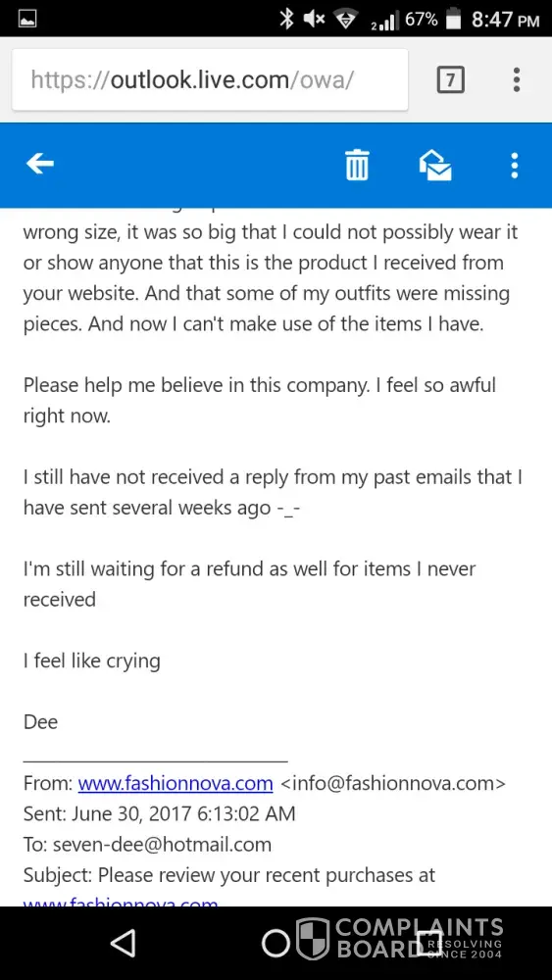Tap Android recent apps square button

click(429, 943)
